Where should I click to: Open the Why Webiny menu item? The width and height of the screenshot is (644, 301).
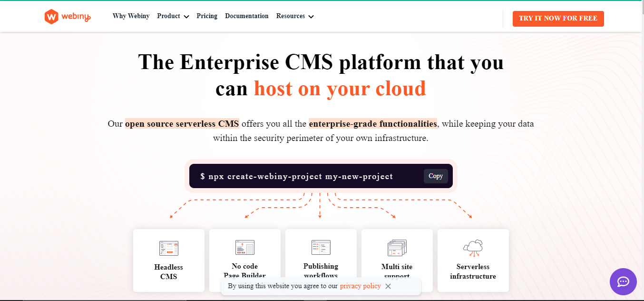point(131,16)
